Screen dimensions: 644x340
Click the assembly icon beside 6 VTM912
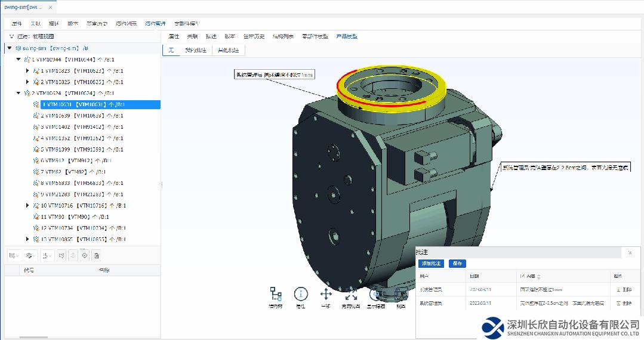pos(36,161)
